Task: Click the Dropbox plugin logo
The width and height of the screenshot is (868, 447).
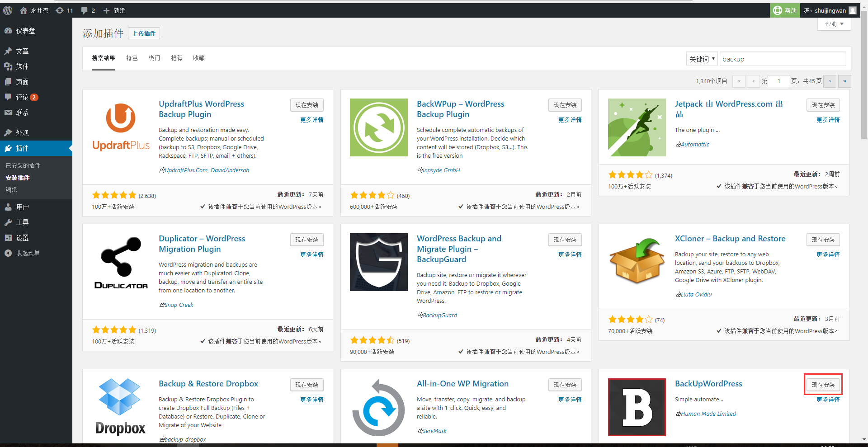Action: point(121,407)
